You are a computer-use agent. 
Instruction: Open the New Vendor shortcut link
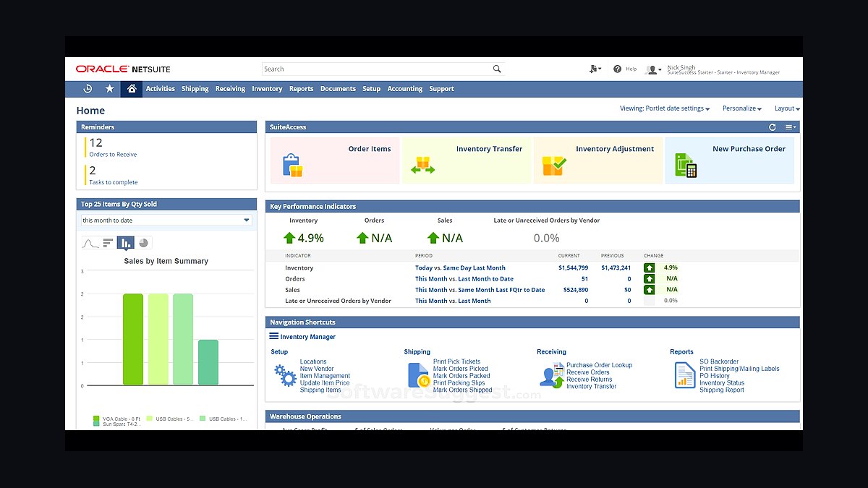317,369
